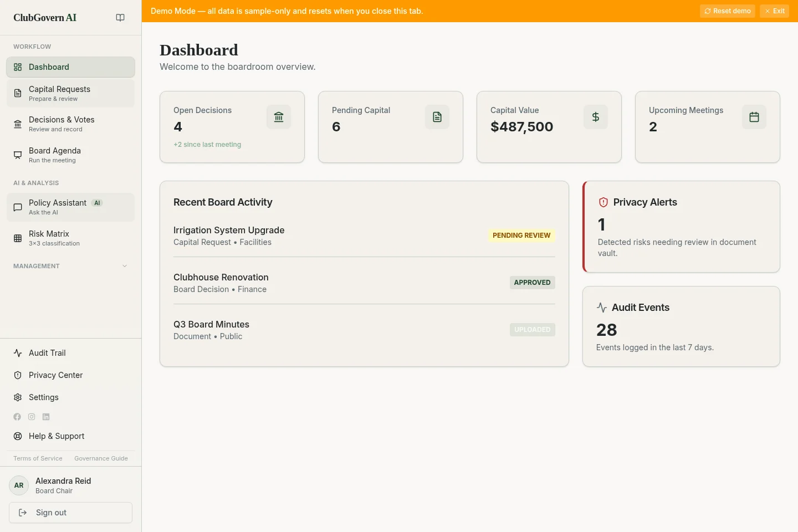The height and width of the screenshot is (532, 798).
Task: Open Policy Assistant AI chat
Action: coord(71,207)
